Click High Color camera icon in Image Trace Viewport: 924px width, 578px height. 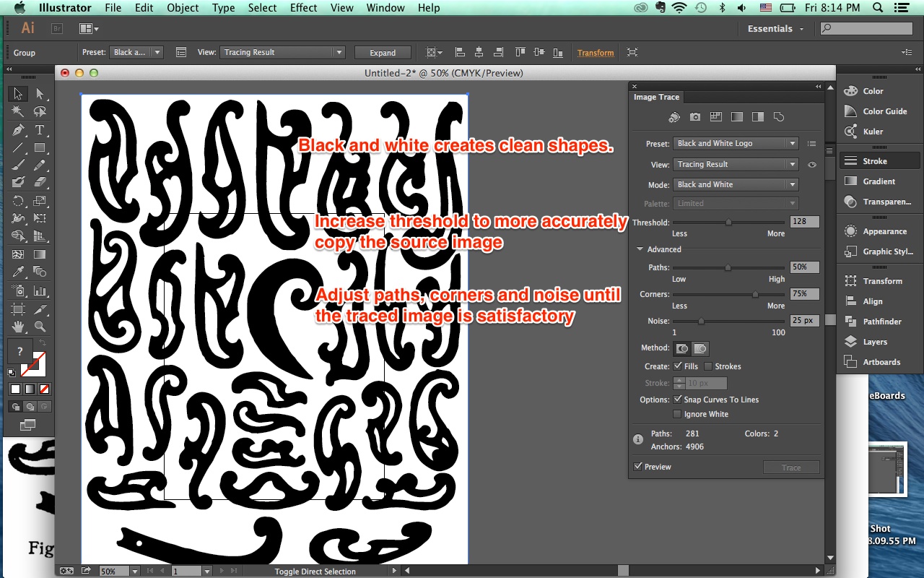tap(694, 117)
